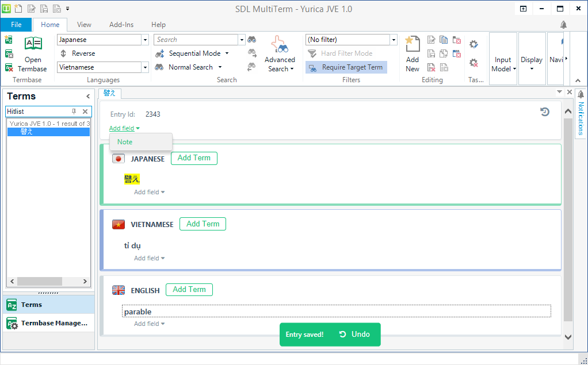Open the Notifications side panel bell
588x365 pixels.
click(581, 94)
